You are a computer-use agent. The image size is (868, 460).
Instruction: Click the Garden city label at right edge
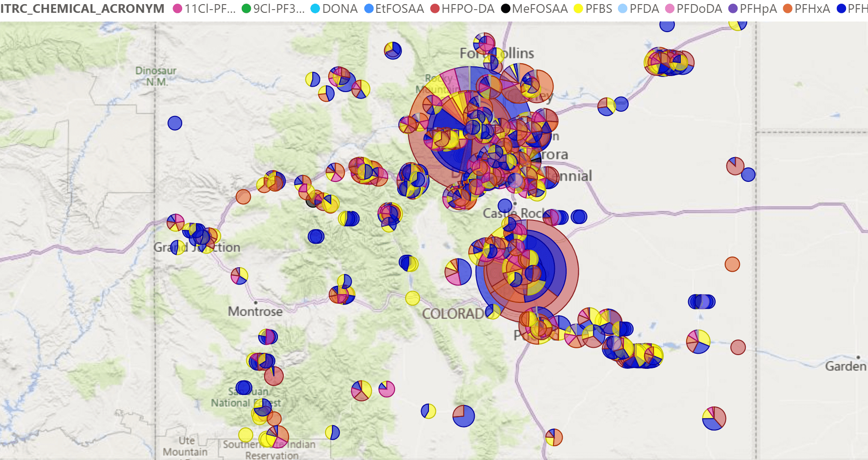[846, 366]
